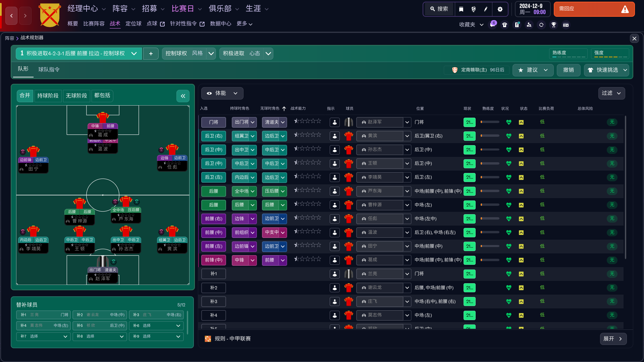Viewport: 644px width, 362px height.
Task: Click 赵泽军's goalkeeper striped shirt icon
Action: (348, 122)
